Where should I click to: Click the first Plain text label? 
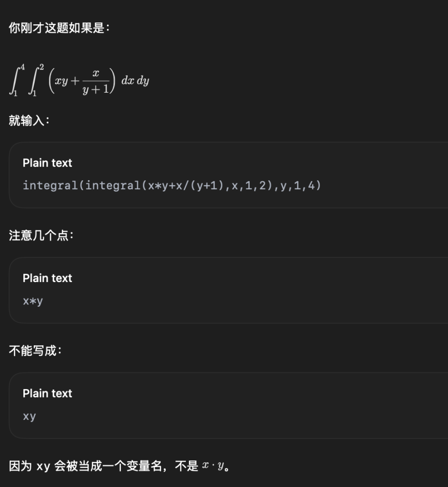pos(47,163)
